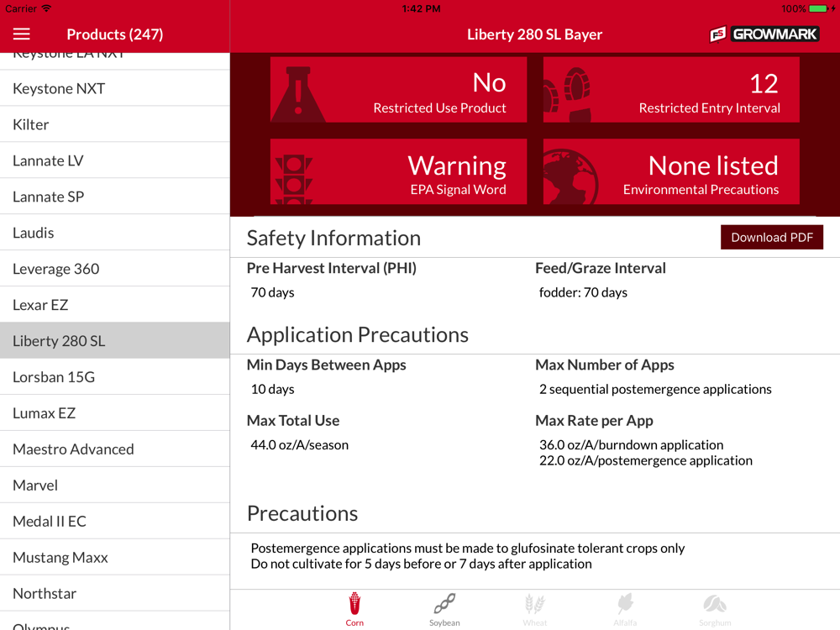Tap the Environmental Precautions globe icon
The width and height of the screenshot is (840, 630).
pyautogui.click(x=570, y=176)
